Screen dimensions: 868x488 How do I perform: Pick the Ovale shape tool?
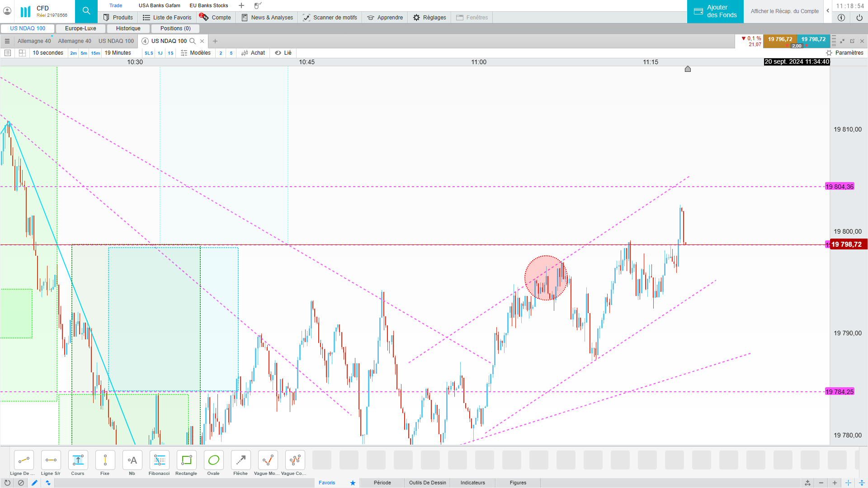click(213, 460)
